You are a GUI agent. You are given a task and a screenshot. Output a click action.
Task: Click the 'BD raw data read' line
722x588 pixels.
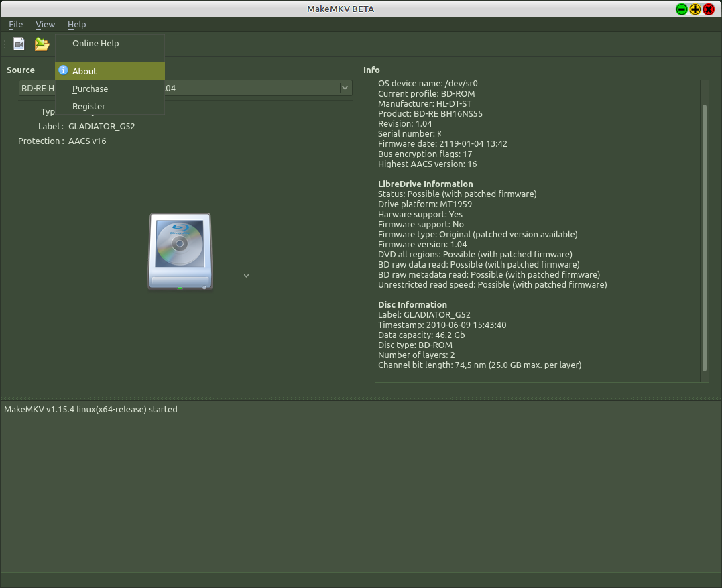coord(479,264)
